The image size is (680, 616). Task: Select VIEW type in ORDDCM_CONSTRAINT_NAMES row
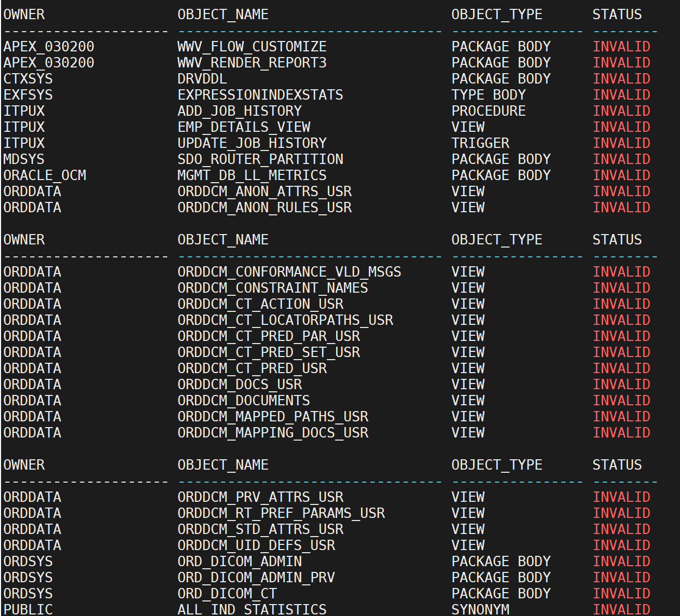(x=468, y=288)
